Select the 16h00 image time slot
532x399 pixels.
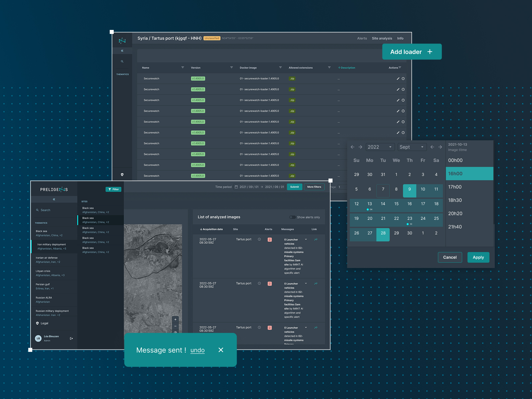point(469,173)
